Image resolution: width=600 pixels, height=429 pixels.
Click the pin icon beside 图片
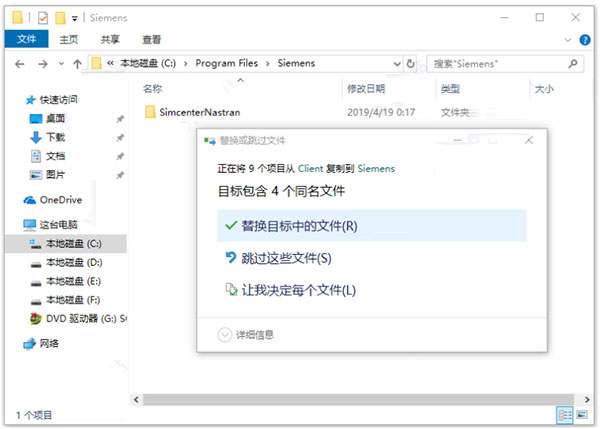click(120, 175)
